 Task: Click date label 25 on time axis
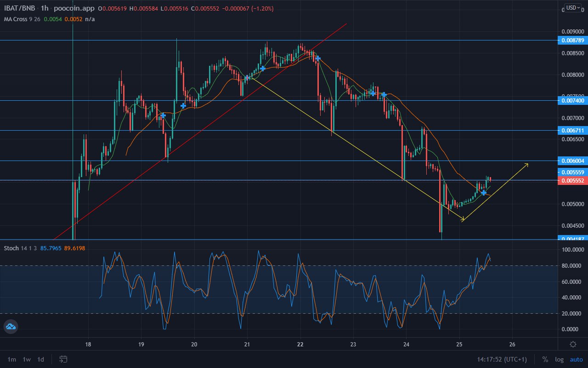pyautogui.click(x=459, y=344)
